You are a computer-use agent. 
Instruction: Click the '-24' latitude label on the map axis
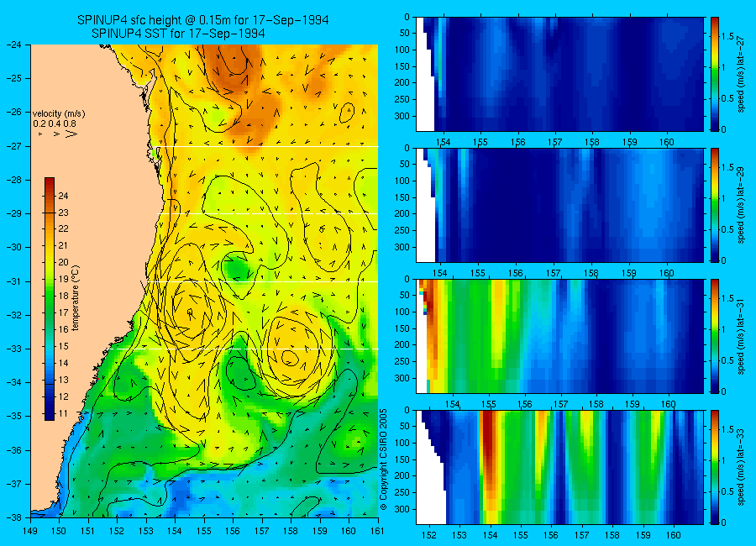[14, 45]
